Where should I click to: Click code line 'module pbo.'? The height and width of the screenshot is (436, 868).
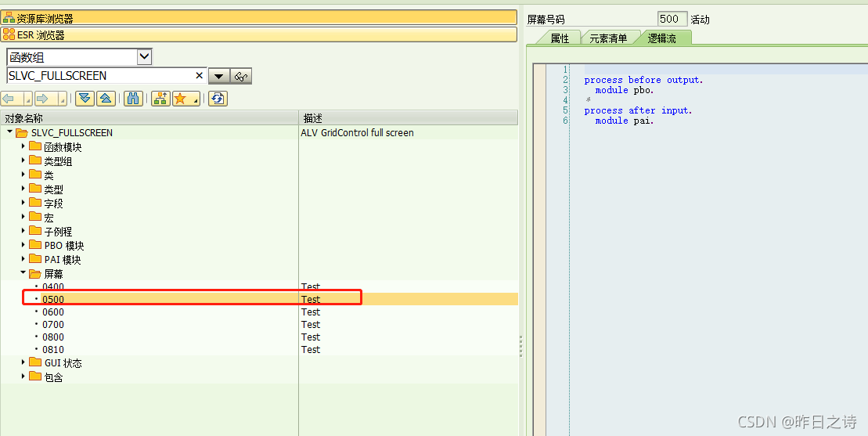625,90
